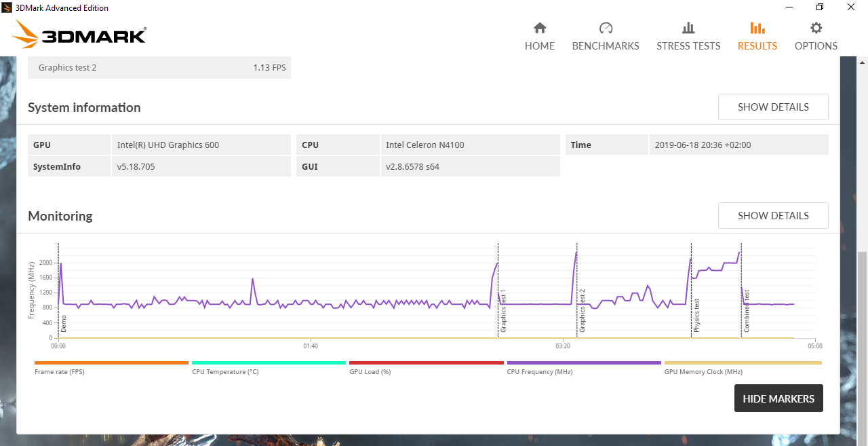Toggle Frame rate (FPS) legend series
Viewport: 868px width, 446px height.
(60, 372)
